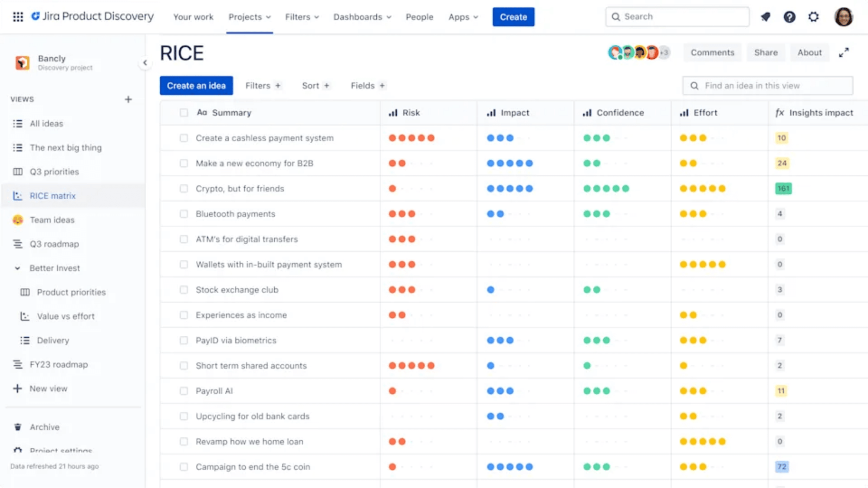Image resolution: width=868 pixels, height=488 pixels.
Task: Add a new view with plus icon
Action: click(x=128, y=99)
